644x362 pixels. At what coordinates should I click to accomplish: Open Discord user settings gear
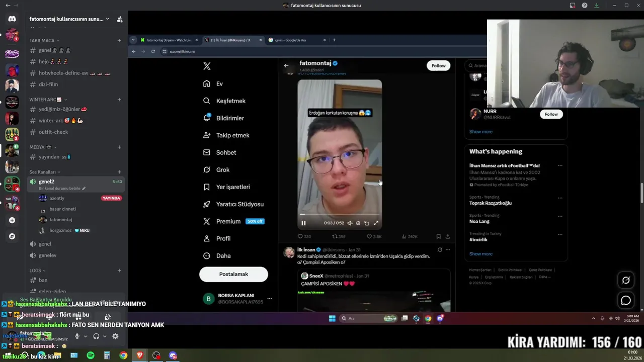coord(115,336)
